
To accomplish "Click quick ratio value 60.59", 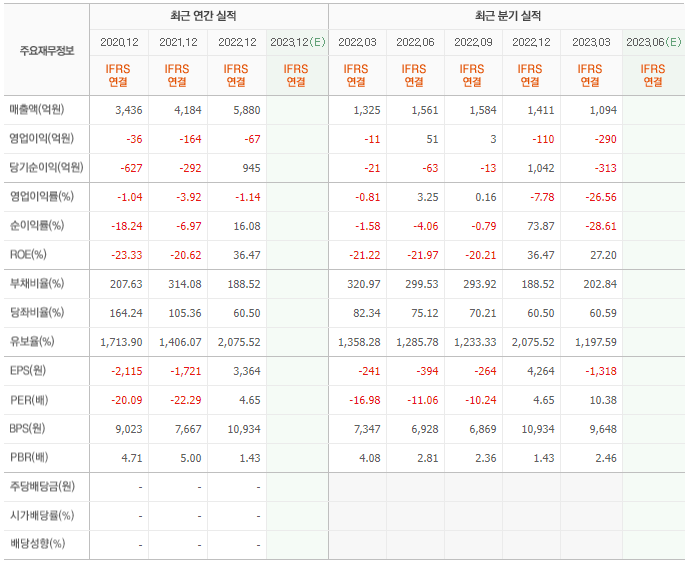I will click(603, 313).
